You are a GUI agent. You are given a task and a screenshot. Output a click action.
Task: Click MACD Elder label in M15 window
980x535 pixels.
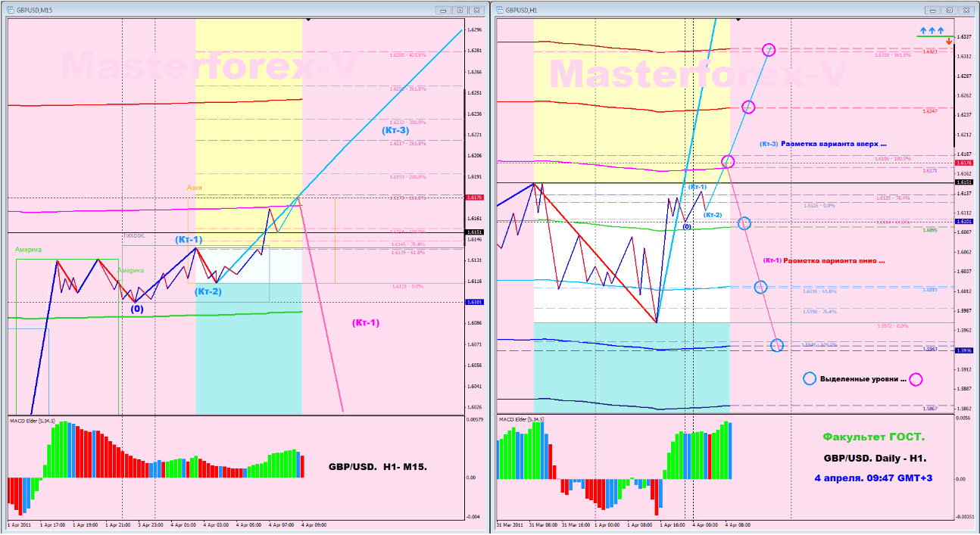point(32,421)
